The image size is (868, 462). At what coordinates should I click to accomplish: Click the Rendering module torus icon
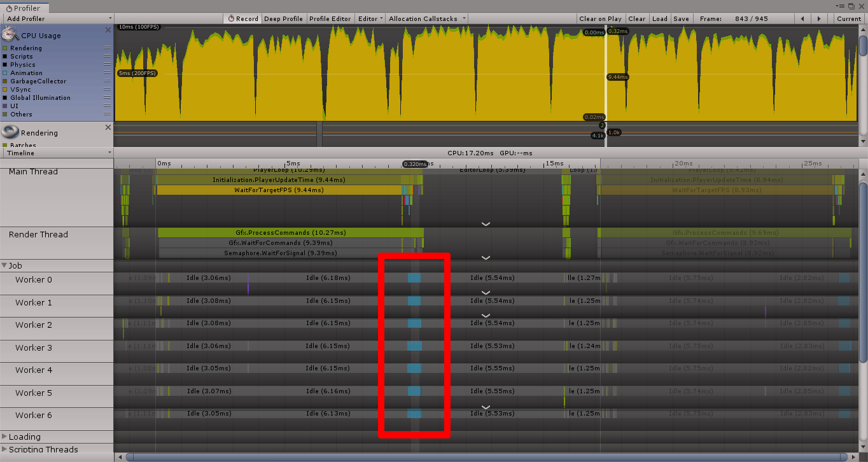click(10, 132)
